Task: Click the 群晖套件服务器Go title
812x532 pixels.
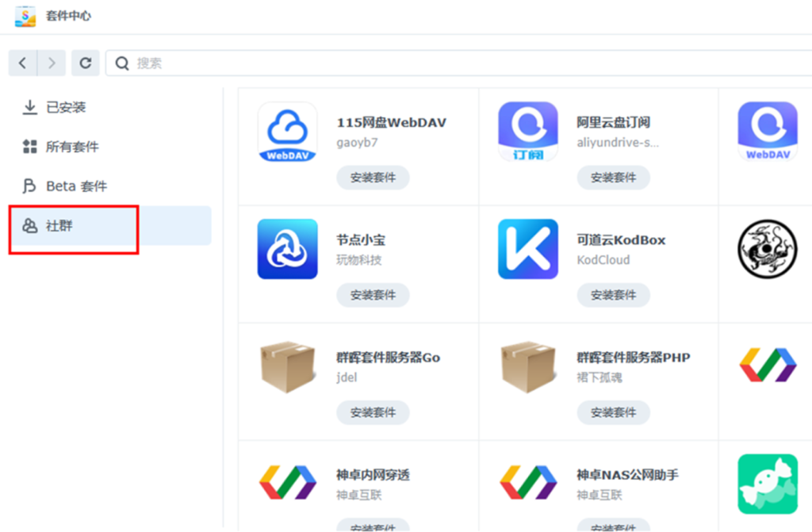Action: (x=389, y=358)
